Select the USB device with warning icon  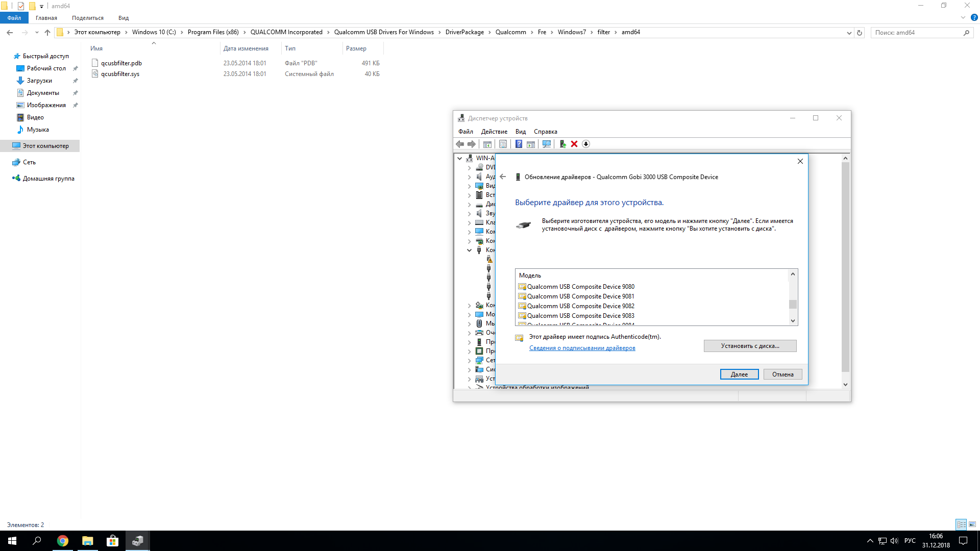[489, 259]
